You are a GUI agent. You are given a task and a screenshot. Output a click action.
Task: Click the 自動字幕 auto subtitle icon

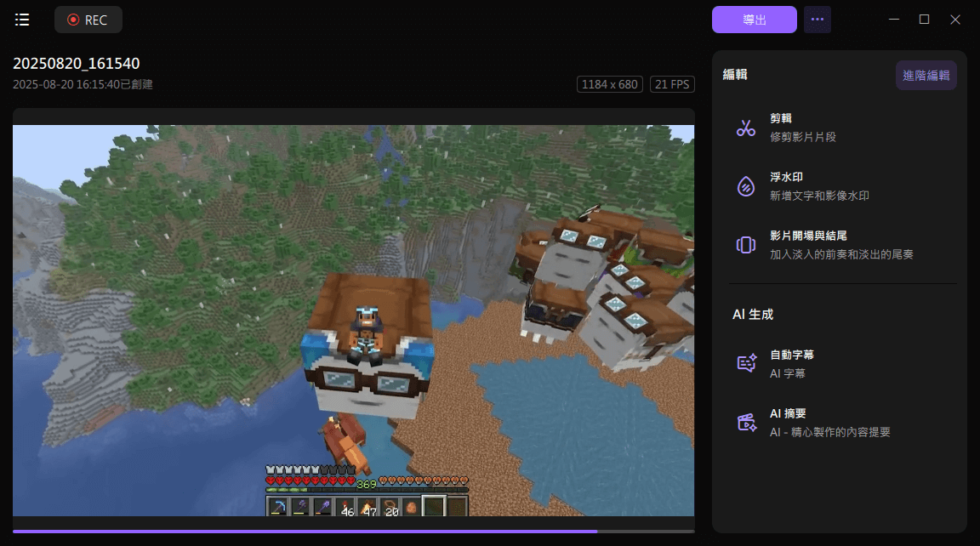[x=747, y=364]
